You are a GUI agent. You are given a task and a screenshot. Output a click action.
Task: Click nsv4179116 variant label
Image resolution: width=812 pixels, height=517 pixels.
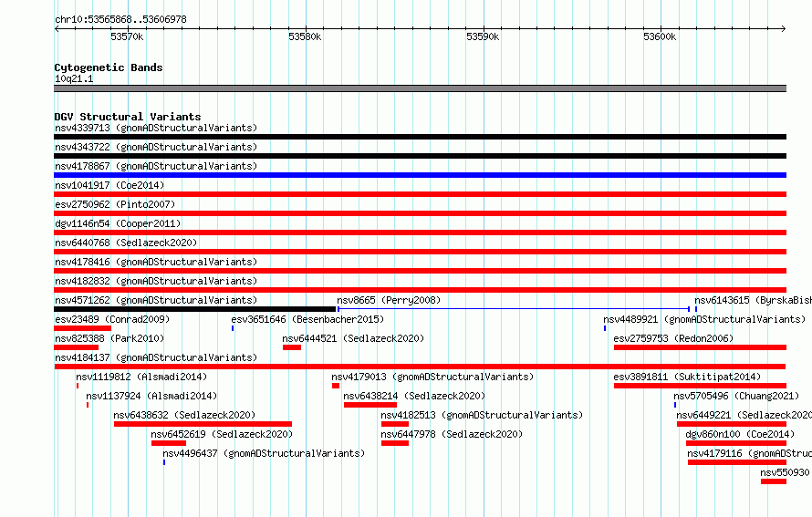tap(749, 453)
